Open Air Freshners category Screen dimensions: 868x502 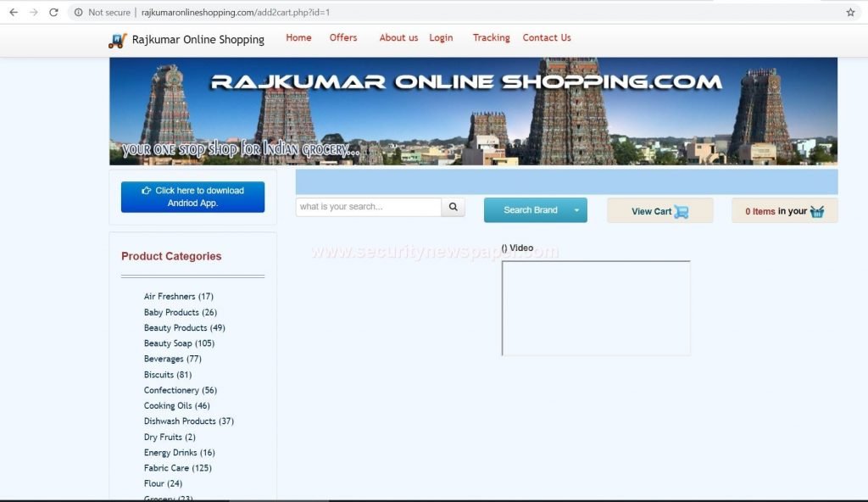(178, 297)
